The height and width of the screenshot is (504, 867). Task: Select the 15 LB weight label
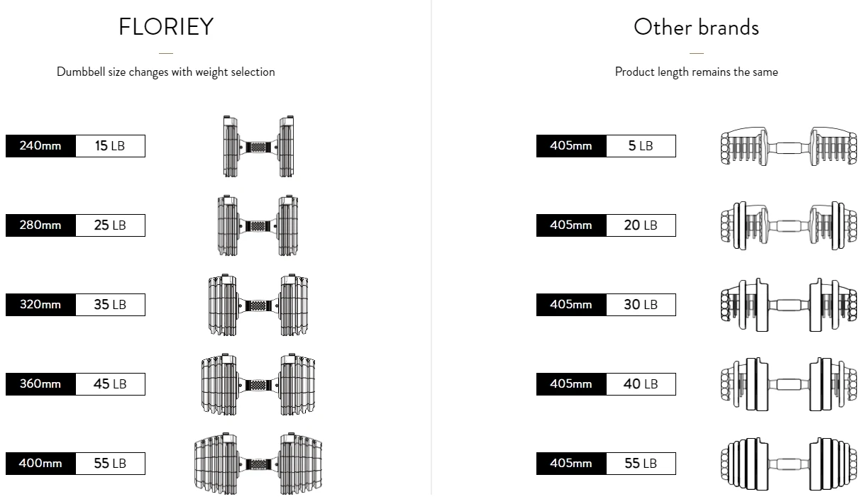click(110, 146)
